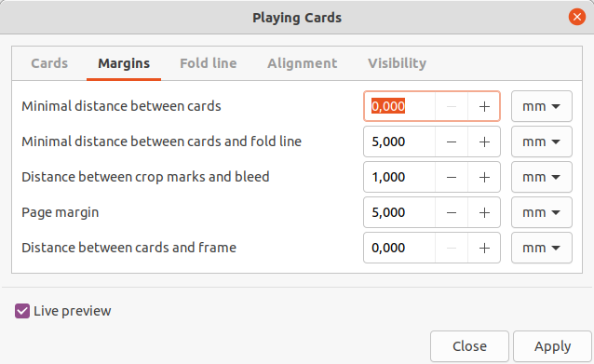594x364 pixels.
Task: Increase distance between cards and frame
Action: point(484,248)
